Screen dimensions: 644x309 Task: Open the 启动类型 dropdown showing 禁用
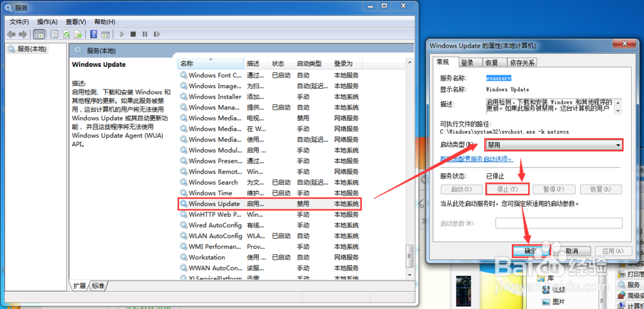coord(554,145)
